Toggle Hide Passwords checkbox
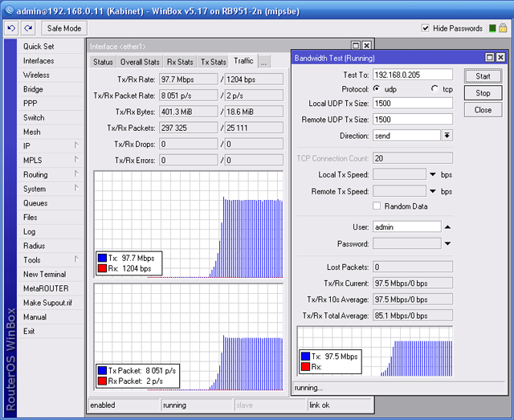The image size is (514, 420). [425, 28]
